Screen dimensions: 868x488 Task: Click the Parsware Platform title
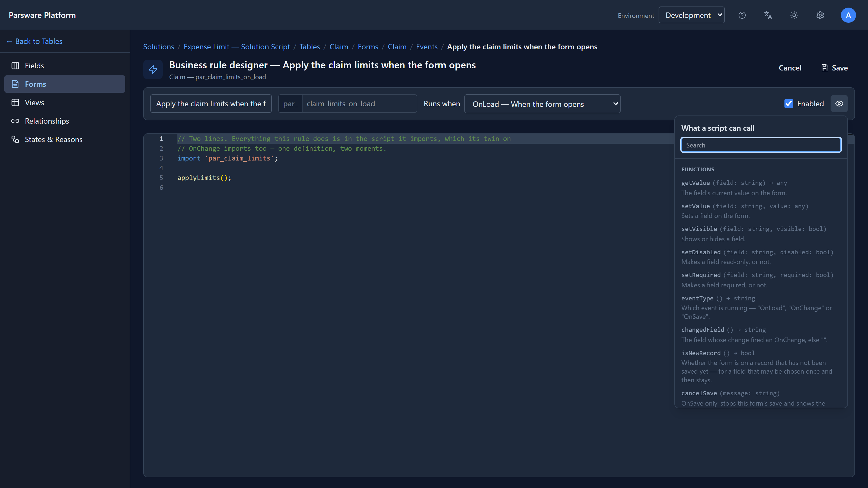pos(42,15)
